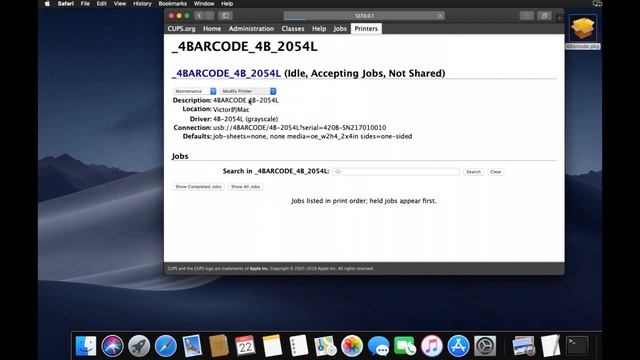Open the Mail stamp icon in dock

pyautogui.click(x=192, y=346)
